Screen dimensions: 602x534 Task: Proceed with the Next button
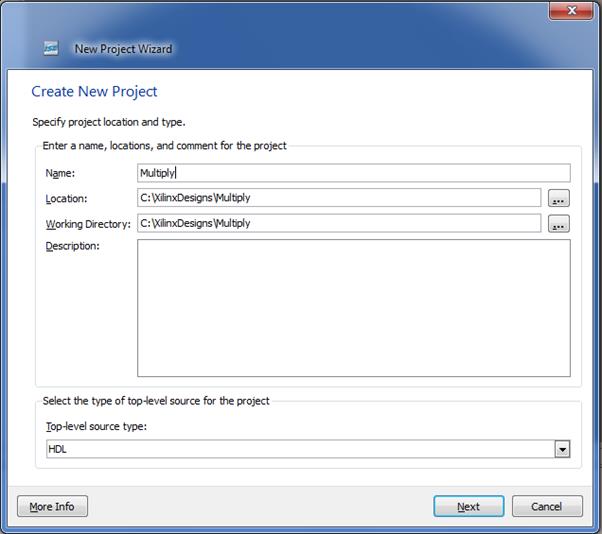coord(469,506)
